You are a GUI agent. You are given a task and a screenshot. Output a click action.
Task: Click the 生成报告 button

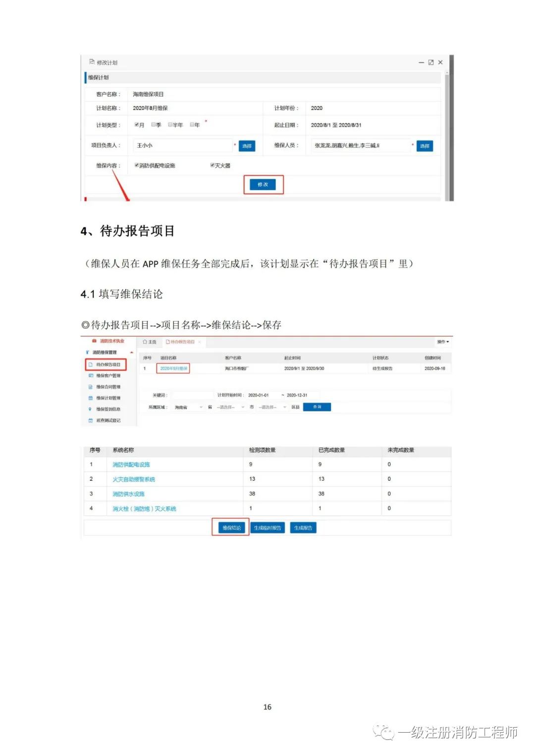(303, 528)
